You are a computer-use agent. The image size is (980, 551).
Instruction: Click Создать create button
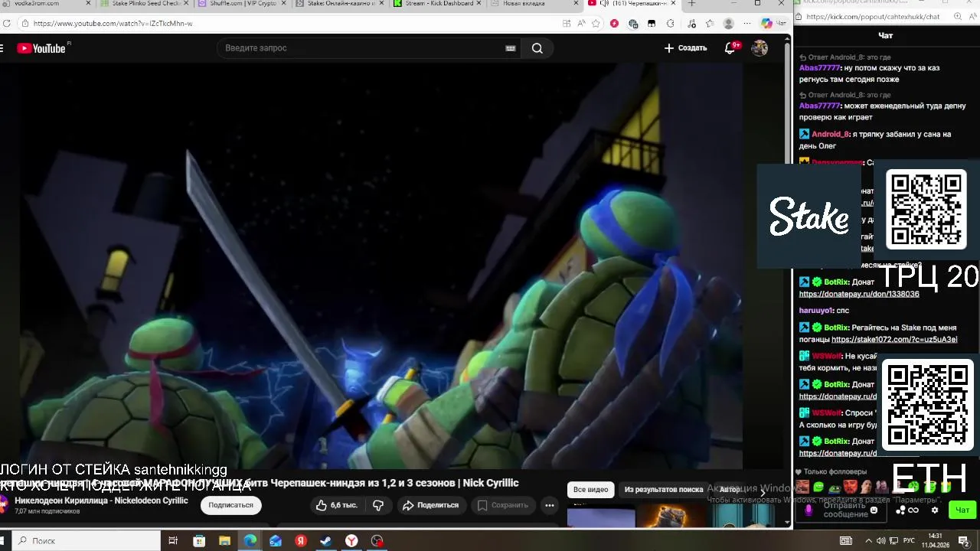coord(685,48)
